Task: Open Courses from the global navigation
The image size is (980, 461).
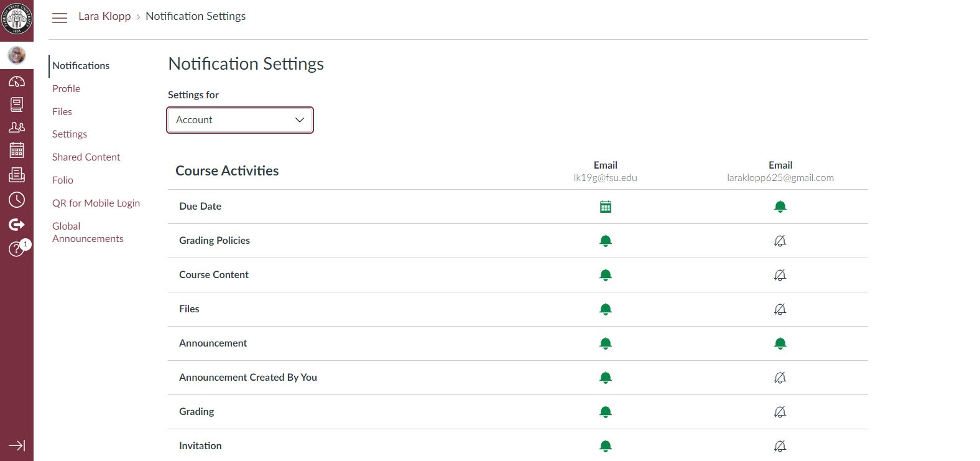Action: (x=17, y=105)
